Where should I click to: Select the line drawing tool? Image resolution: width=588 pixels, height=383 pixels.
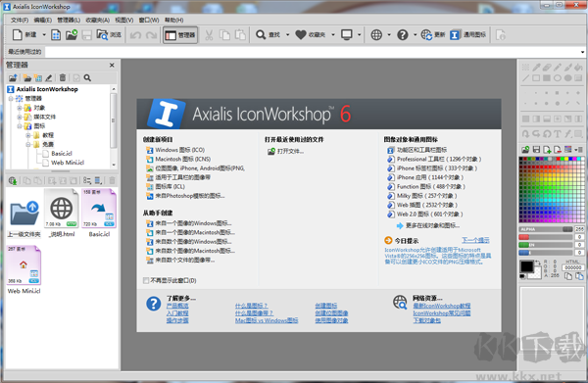point(525,78)
